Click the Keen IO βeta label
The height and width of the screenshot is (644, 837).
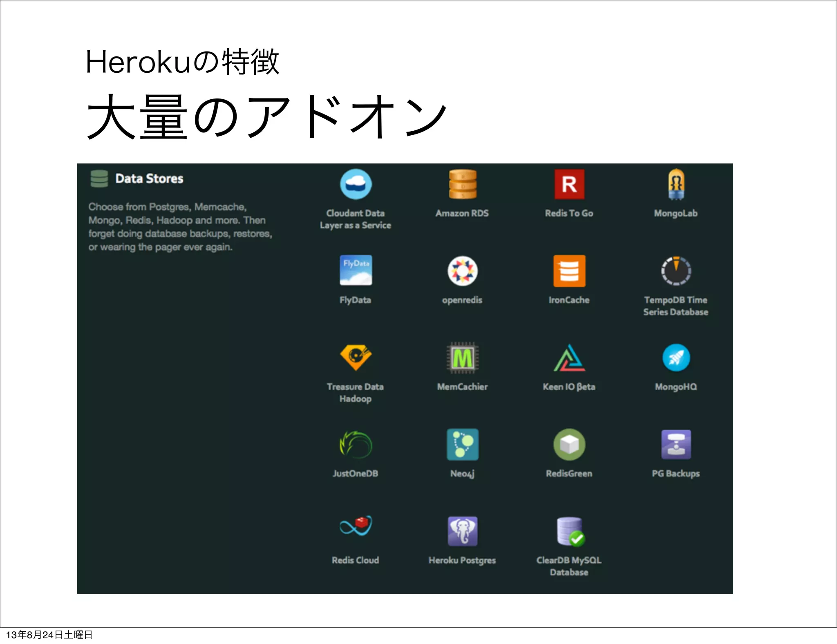[569, 387]
